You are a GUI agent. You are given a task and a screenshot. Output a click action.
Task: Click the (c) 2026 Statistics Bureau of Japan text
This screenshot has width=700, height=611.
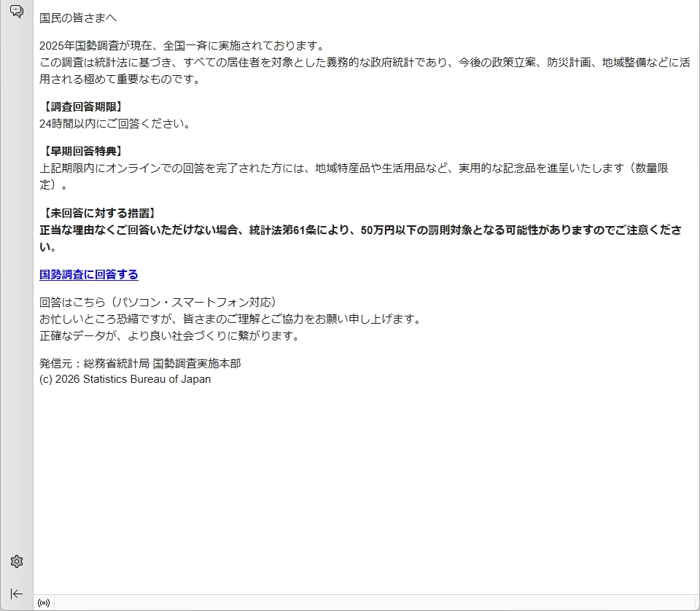pyautogui.click(x=125, y=379)
